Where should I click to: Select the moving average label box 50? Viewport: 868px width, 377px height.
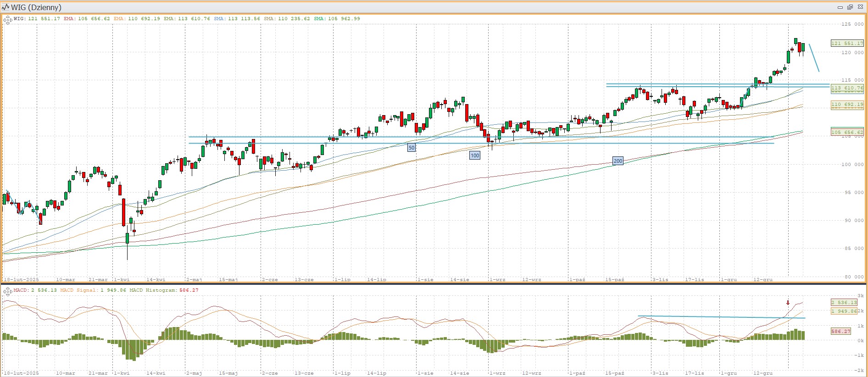point(412,148)
